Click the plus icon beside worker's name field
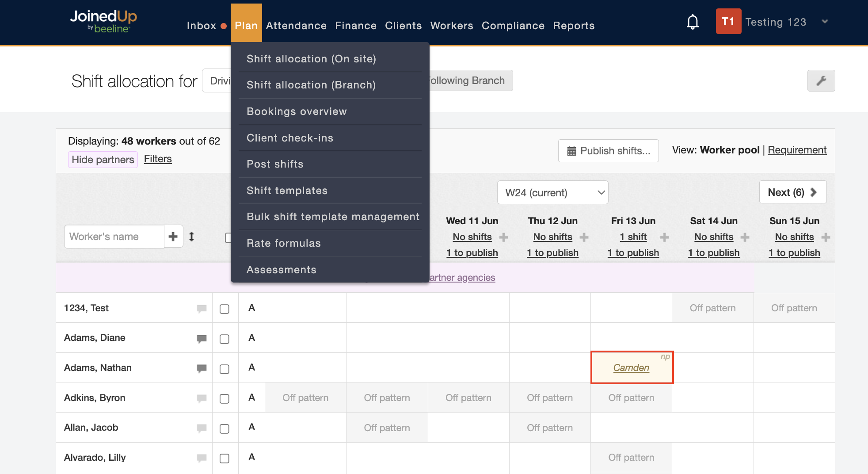The height and width of the screenshot is (474, 868). pos(173,237)
